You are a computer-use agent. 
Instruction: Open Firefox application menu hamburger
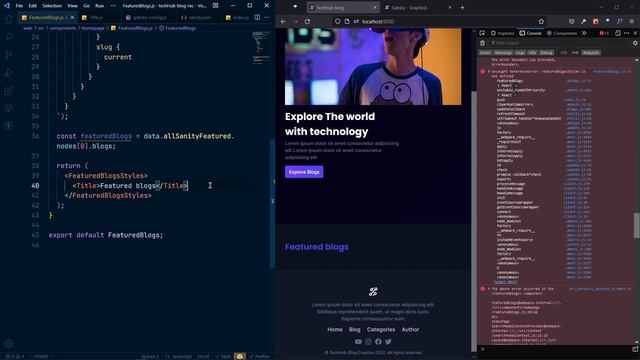632,21
